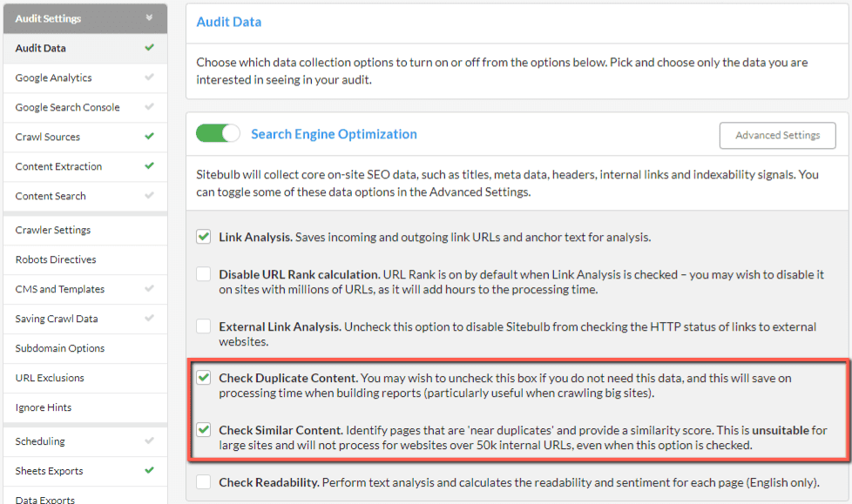This screenshot has width=852, height=504.
Task: Click the green checkmark next to Sheets Exports
Action: [150, 470]
